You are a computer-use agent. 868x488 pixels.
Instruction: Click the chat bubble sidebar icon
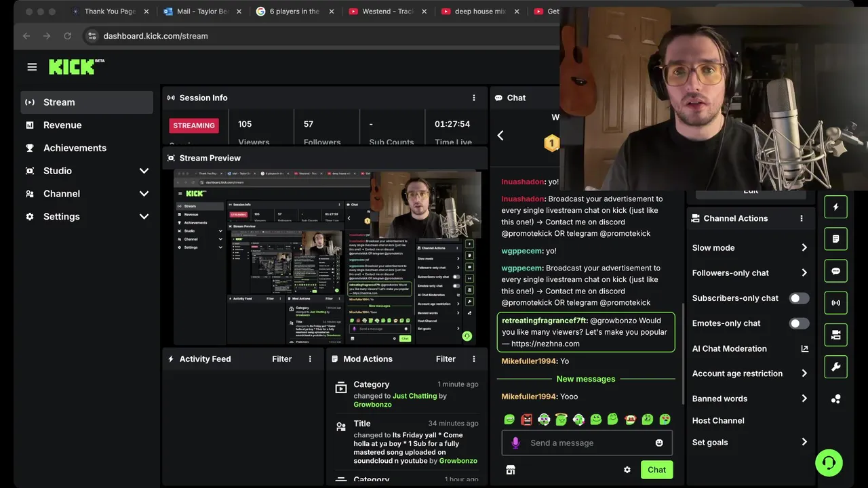click(835, 271)
